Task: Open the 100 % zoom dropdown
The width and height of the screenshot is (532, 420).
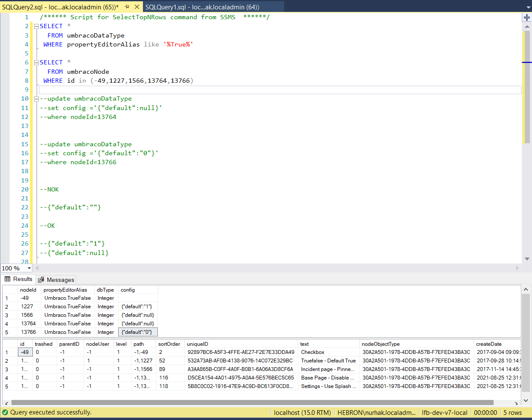Action: tap(29, 268)
